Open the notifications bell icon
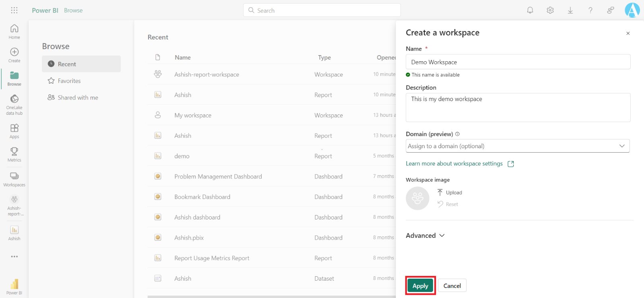Viewport: 644px width, 298px height. [530, 10]
